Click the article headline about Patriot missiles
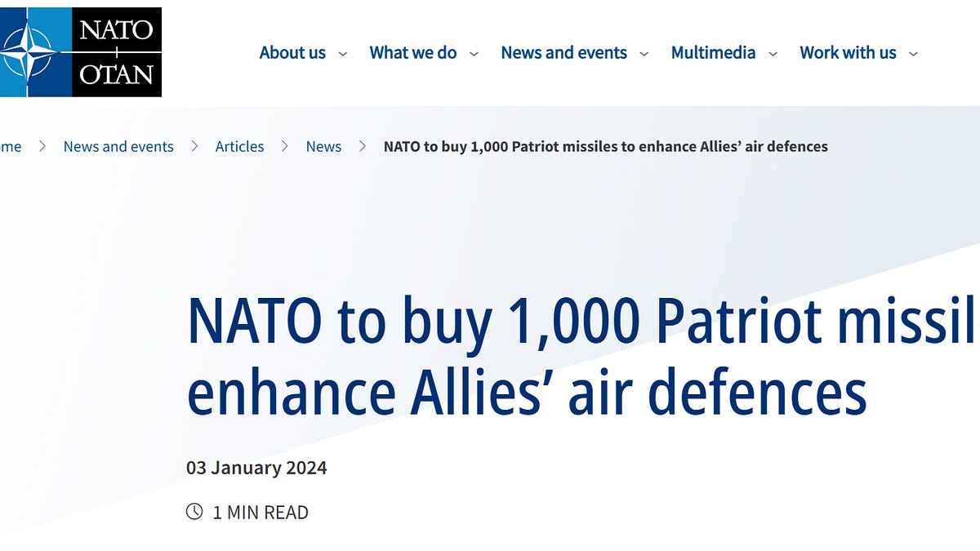 [583, 358]
